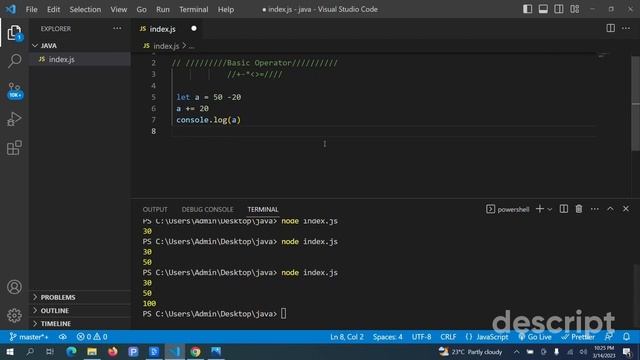Open the Accounts menu icon
Screen dimensions: 640x360
[x=14, y=287]
